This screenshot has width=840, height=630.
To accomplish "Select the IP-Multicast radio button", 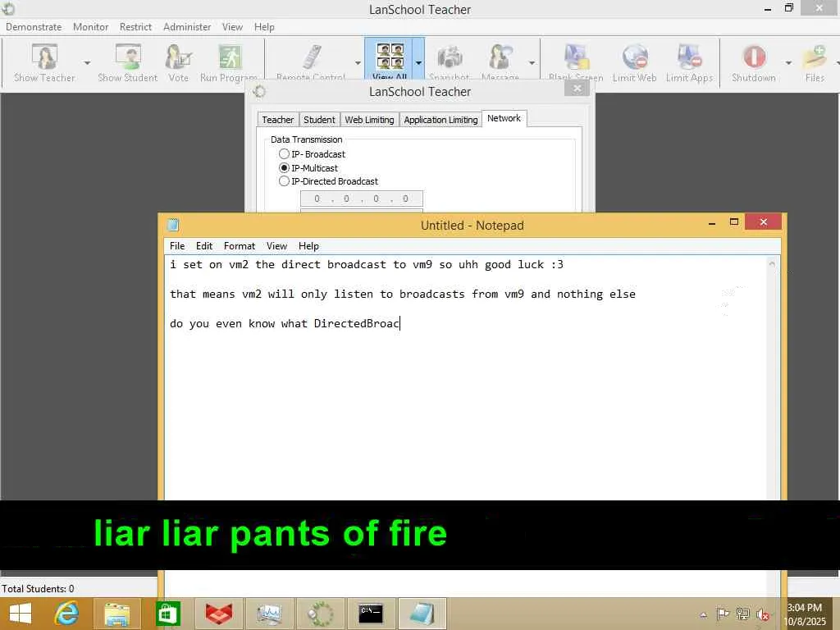I will 284,167.
